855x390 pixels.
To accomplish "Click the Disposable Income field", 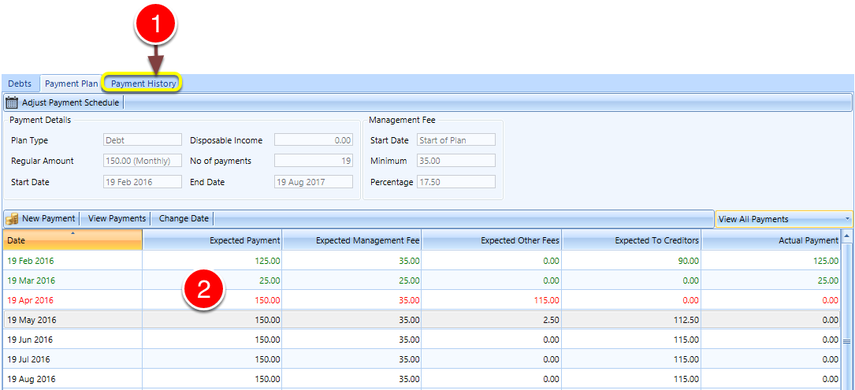I will [314, 140].
